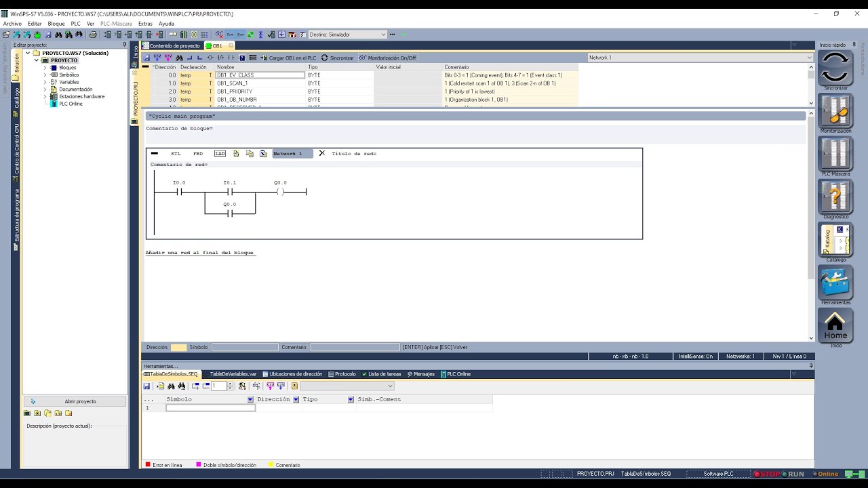Toggle IntelliSense: On in status bar
This screenshot has width=868, height=488.
coord(696,356)
